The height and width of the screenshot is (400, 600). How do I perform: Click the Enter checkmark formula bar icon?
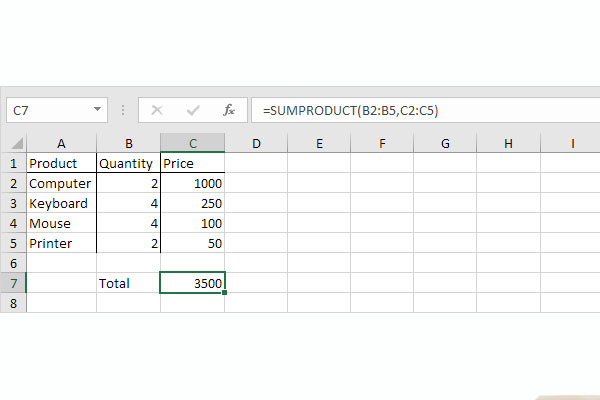tap(193, 109)
